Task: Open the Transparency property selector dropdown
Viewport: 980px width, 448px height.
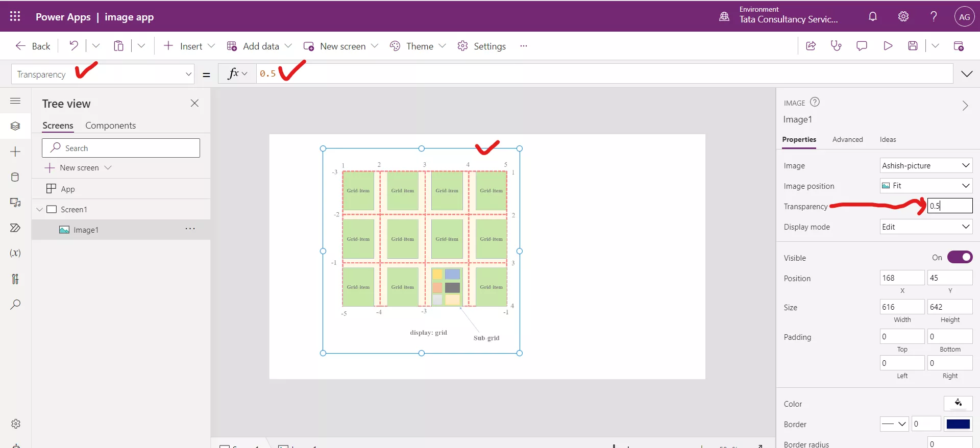Action: pyautogui.click(x=103, y=74)
